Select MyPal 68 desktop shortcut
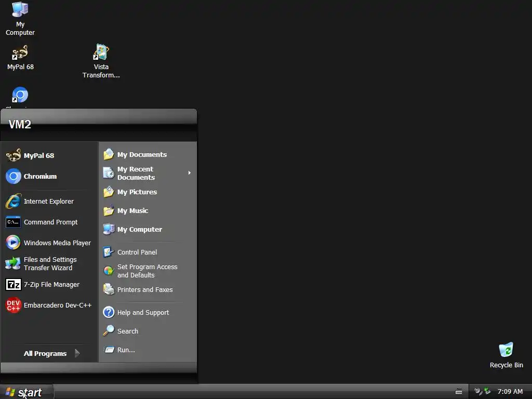The height and width of the screenshot is (399, 532). point(20,58)
